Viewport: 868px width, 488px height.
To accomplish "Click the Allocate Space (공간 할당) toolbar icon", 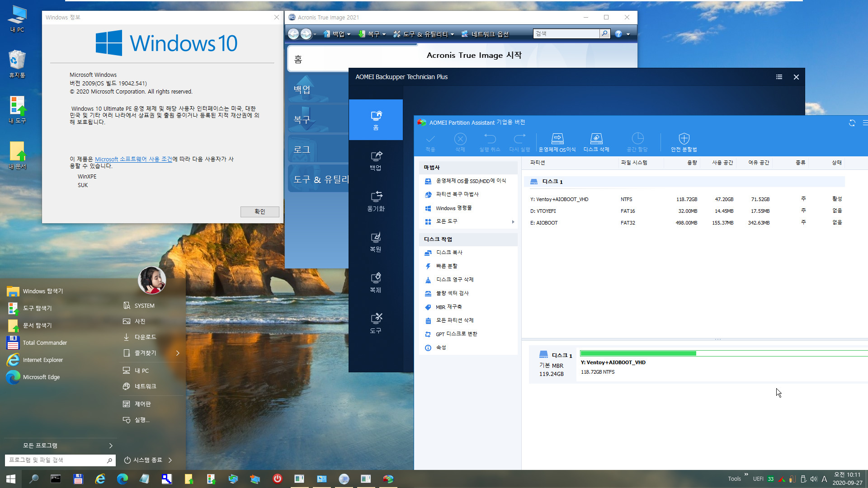I will 637,142.
